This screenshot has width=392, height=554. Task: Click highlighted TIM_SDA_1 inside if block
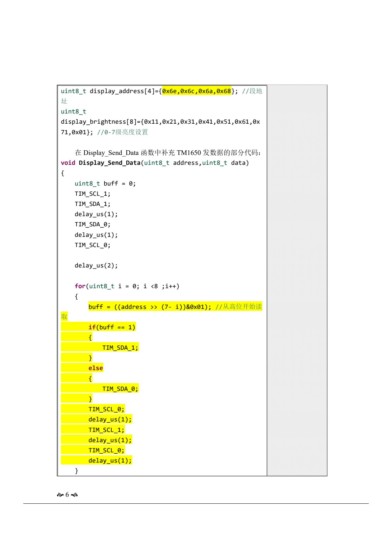point(120,348)
